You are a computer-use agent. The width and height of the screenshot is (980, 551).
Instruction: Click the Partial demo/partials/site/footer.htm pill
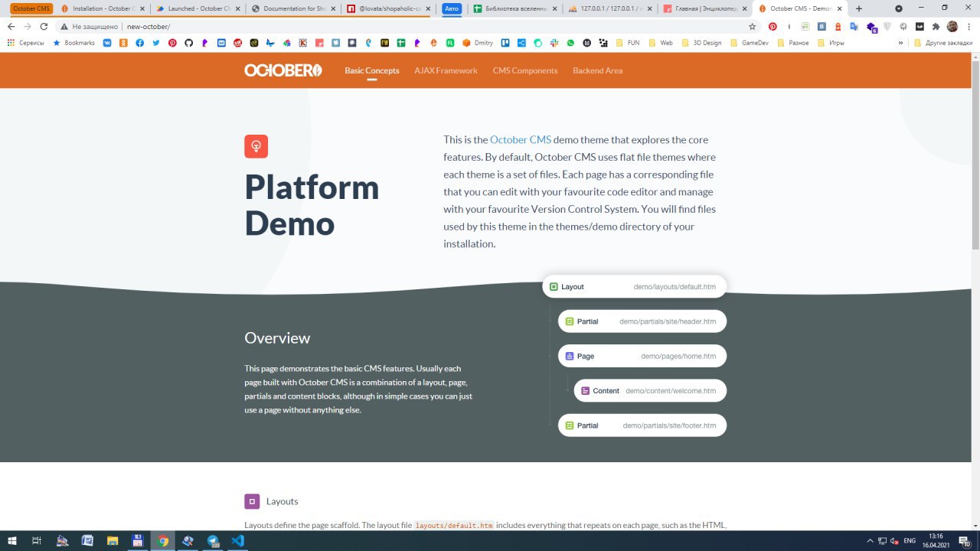pyautogui.click(x=642, y=425)
